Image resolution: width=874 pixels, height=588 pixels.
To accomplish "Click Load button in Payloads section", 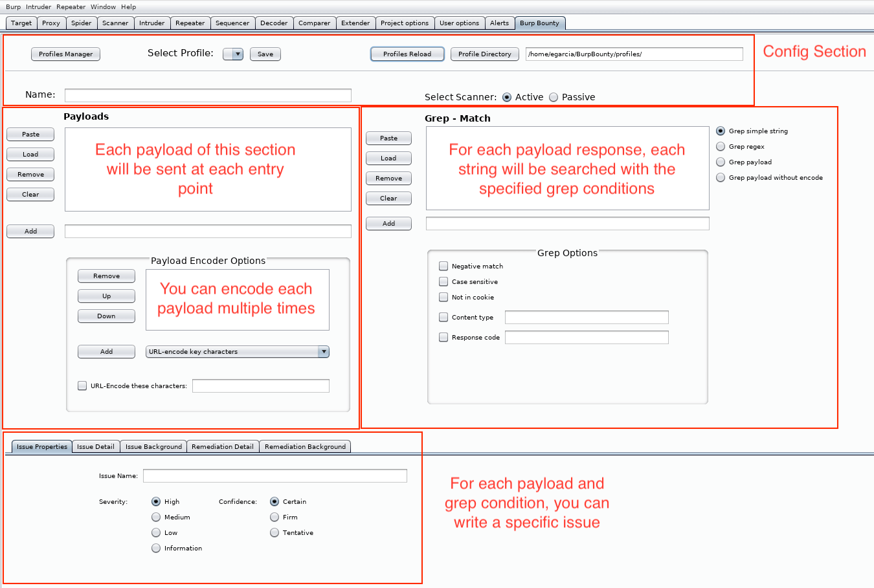I will pos(30,155).
